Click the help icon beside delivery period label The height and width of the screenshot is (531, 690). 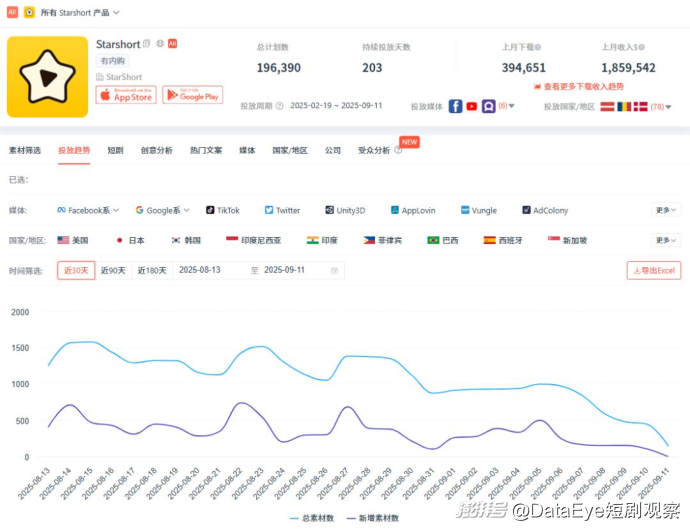pyautogui.click(x=279, y=106)
